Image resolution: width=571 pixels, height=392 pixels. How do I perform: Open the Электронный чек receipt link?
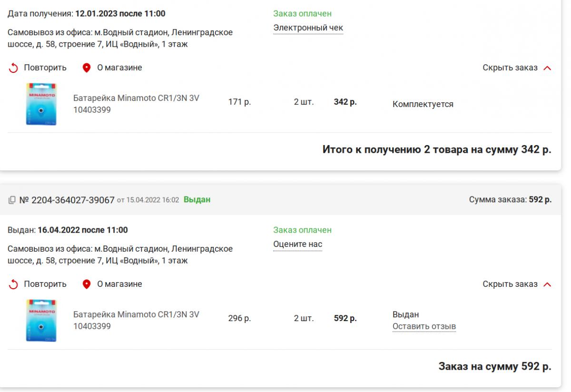(x=308, y=28)
